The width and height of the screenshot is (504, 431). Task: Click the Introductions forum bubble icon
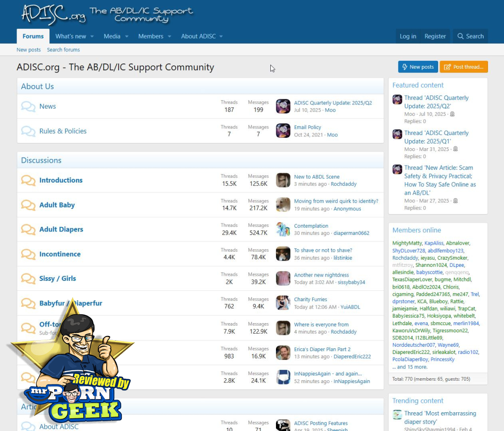pyautogui.click(x=28, y=180)
